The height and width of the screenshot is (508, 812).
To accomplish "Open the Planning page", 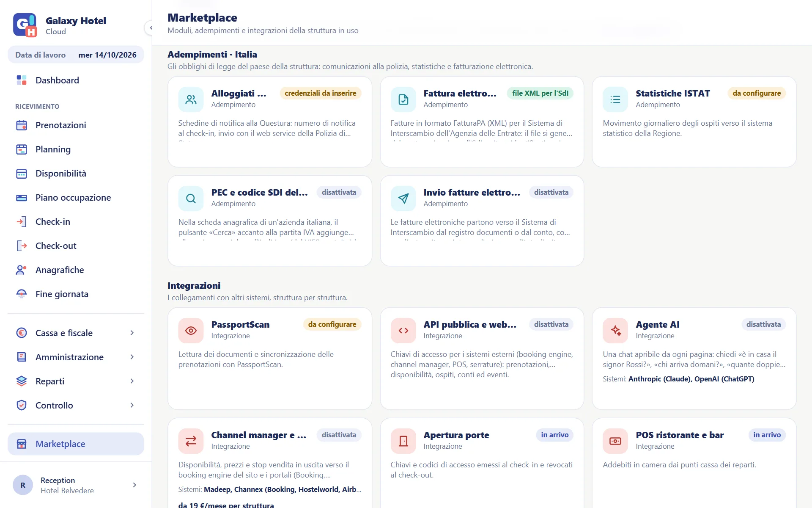I will point(76,149).
